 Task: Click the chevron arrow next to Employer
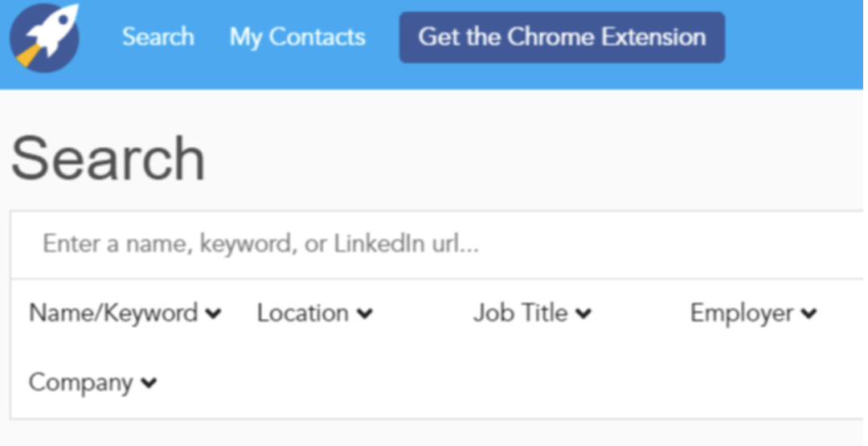point(809,314)
